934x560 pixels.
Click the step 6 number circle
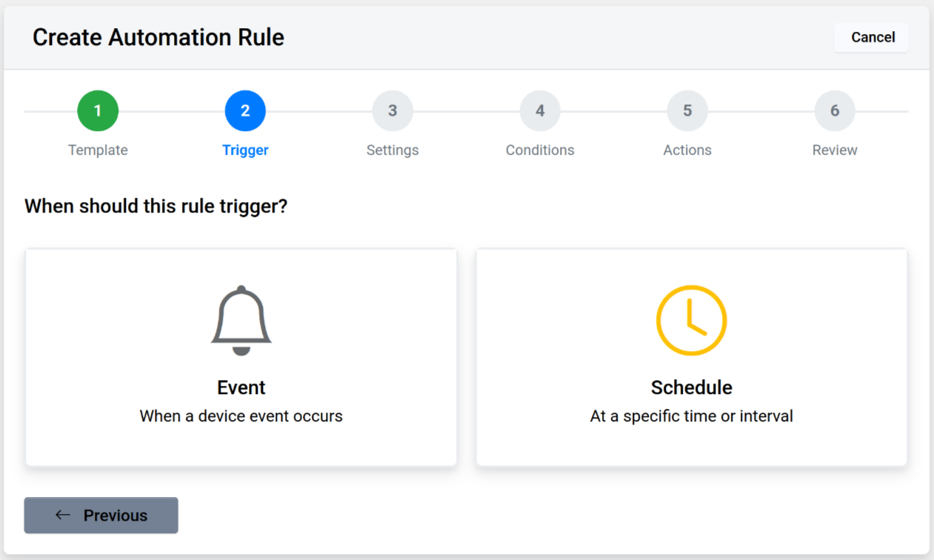[x=835, y=111]
